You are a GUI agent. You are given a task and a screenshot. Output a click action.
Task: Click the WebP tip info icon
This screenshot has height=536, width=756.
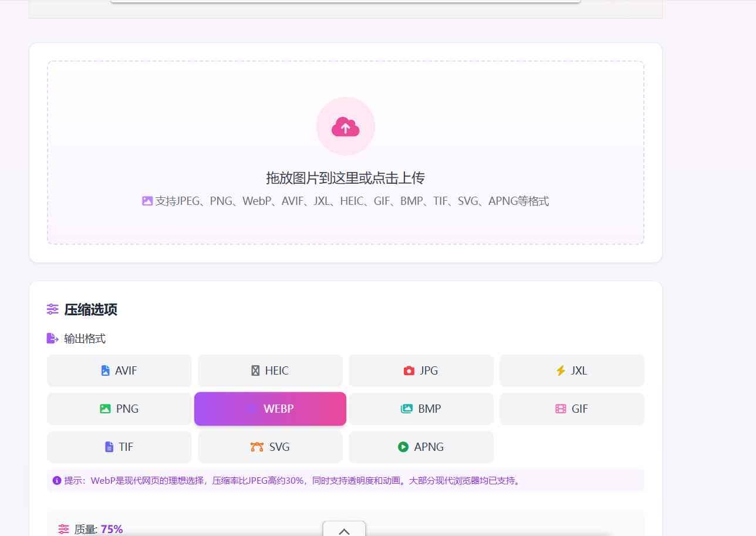57,480
